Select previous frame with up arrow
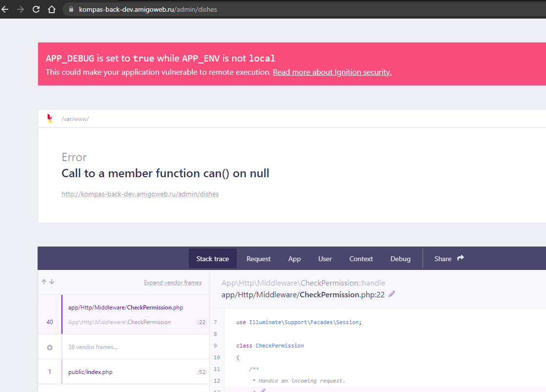This screenshot has width=546, height=392. 44,282
